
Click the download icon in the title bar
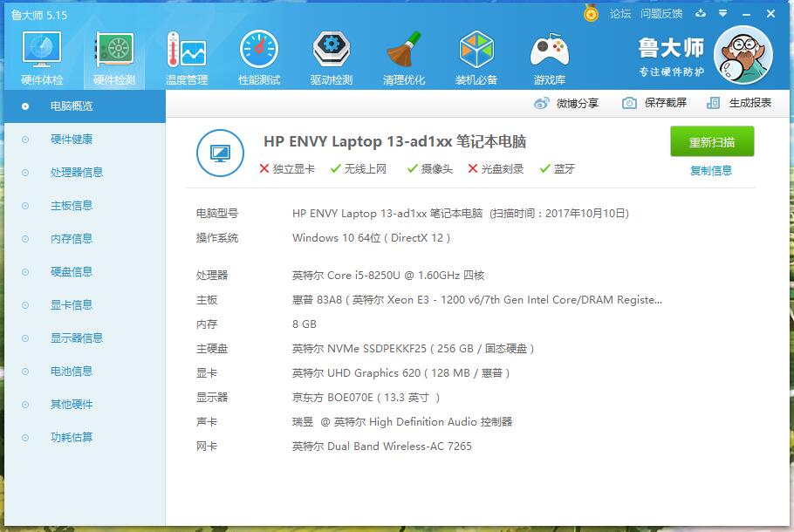click(702, 14)
